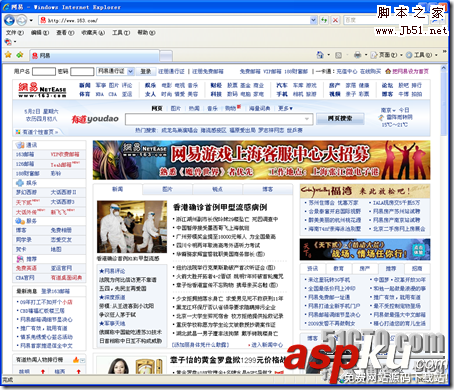Viewport: 454px width, 390px height.
Task: Click the woman portrait thumbnail at bottom
Action: (118, 366)
